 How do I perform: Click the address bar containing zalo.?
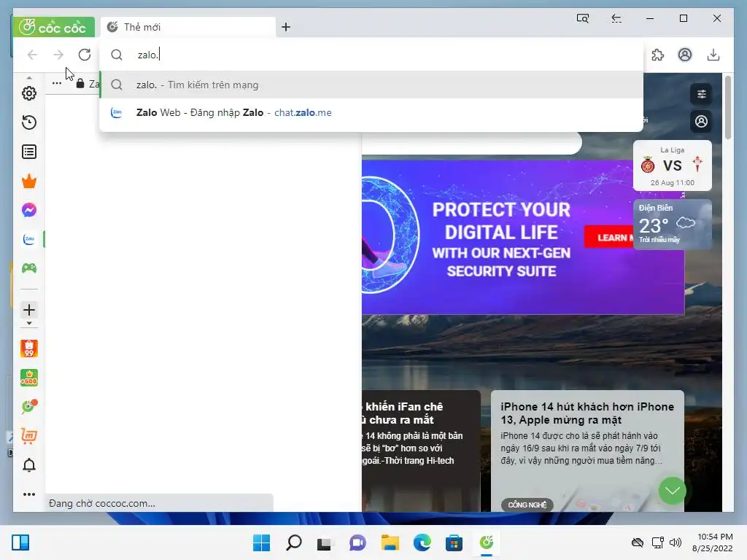371,55
